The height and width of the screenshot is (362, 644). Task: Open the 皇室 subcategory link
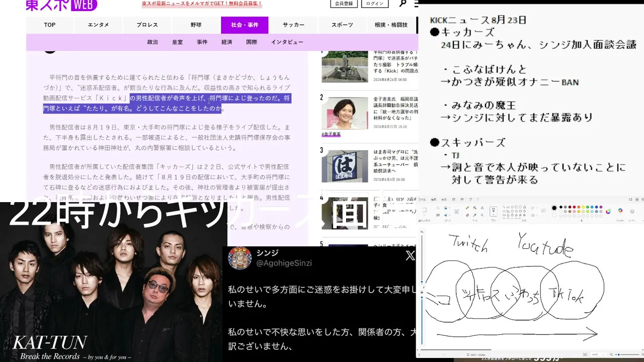[177, 42]
